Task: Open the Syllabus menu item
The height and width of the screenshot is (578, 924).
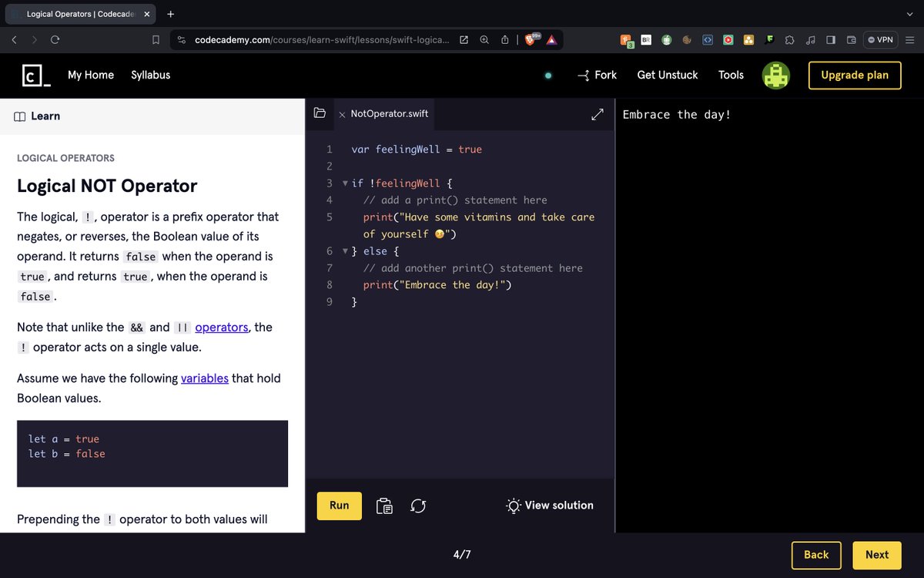Action: (151, 75)
